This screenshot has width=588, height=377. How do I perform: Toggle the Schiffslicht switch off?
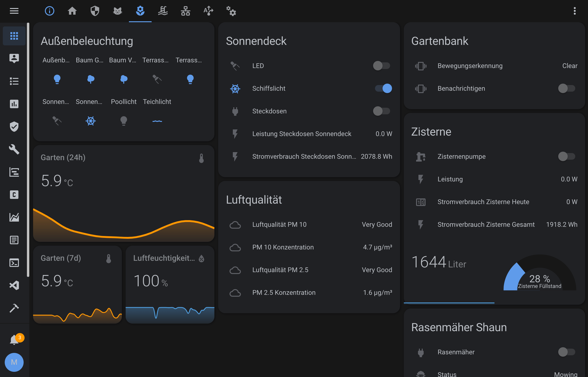383,88
